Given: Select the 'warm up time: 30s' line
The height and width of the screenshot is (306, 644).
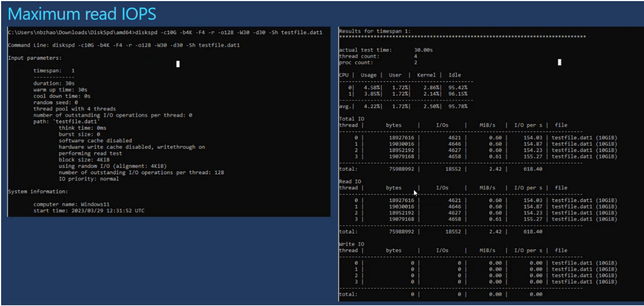Looking at the screenshot, I should (60, 90).
